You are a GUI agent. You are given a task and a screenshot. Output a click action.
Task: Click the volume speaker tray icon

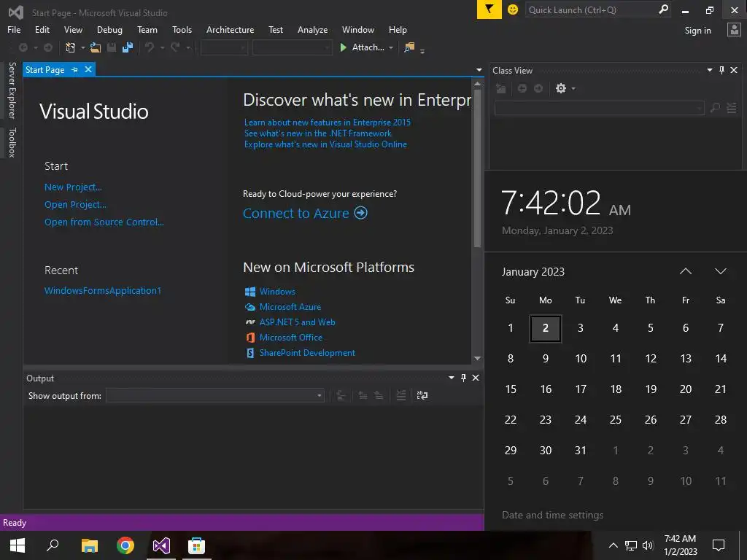point(648,545)
